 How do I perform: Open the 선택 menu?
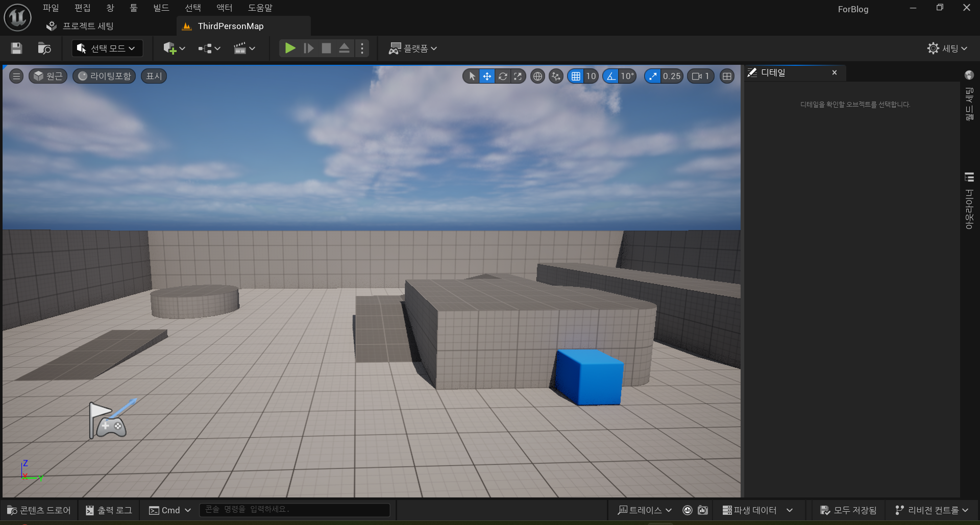193,8
